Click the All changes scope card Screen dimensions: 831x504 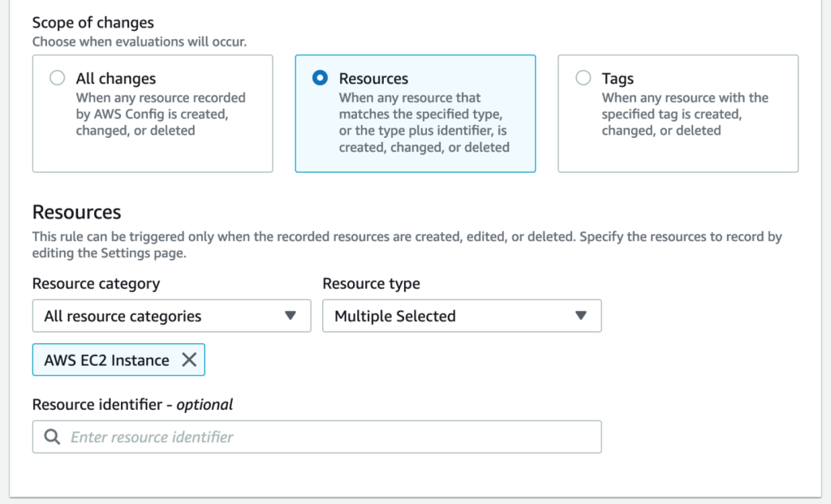point(153,114)
